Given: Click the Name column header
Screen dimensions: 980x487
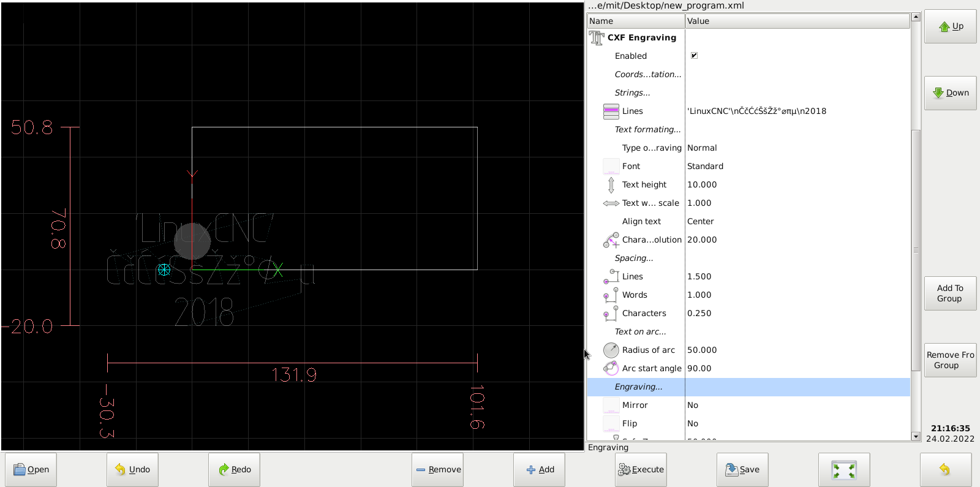Looking at the screenshot, I should point(636,21).
